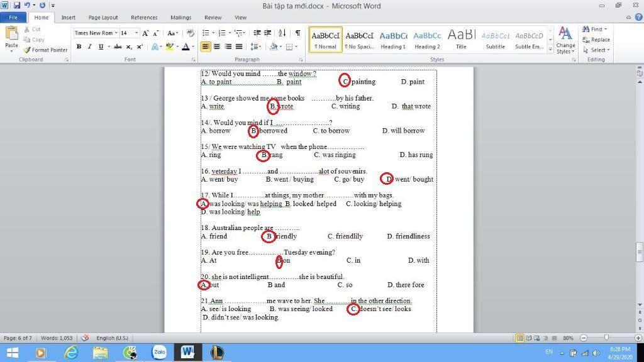The image size is (644, 362).
Task: Apply the Heading 1 style
Action: pos(393,40)
